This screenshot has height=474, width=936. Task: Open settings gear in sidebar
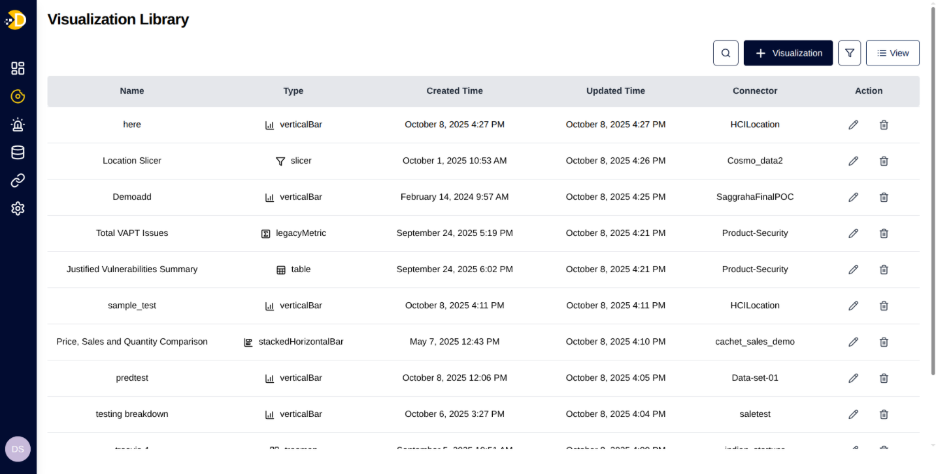click(x=17, y=209)
